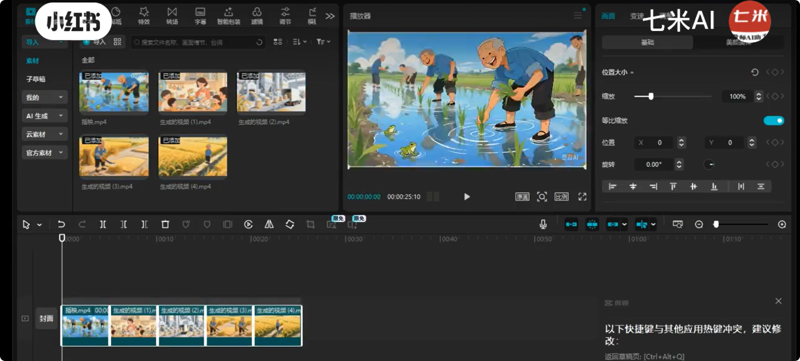Open the 字幕 subtitles tab
The height and width of the screenshot is (361, 800).
point(200,15)
